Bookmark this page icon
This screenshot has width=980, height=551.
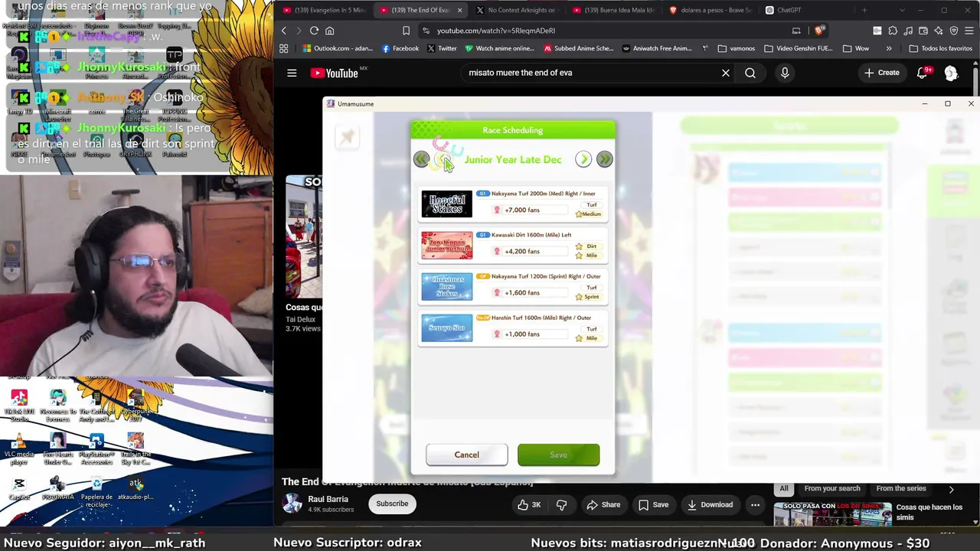pos(406,31)
